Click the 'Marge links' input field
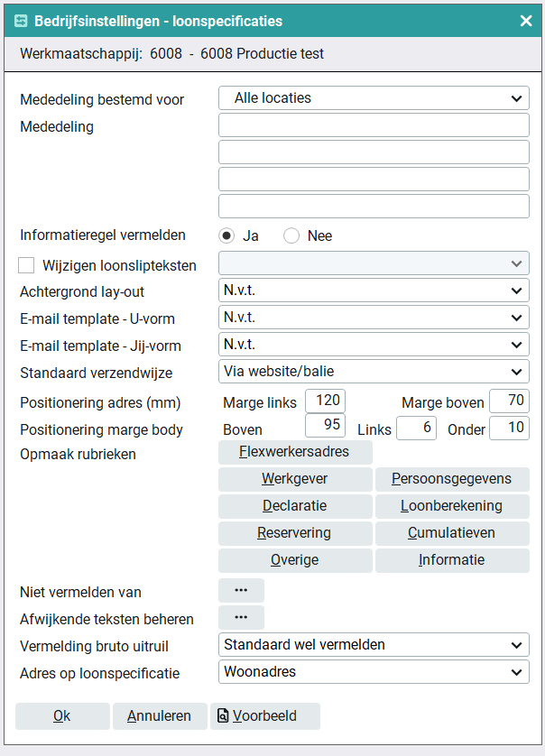The width and height of the screenshot is (545, 756). point(326,401)
